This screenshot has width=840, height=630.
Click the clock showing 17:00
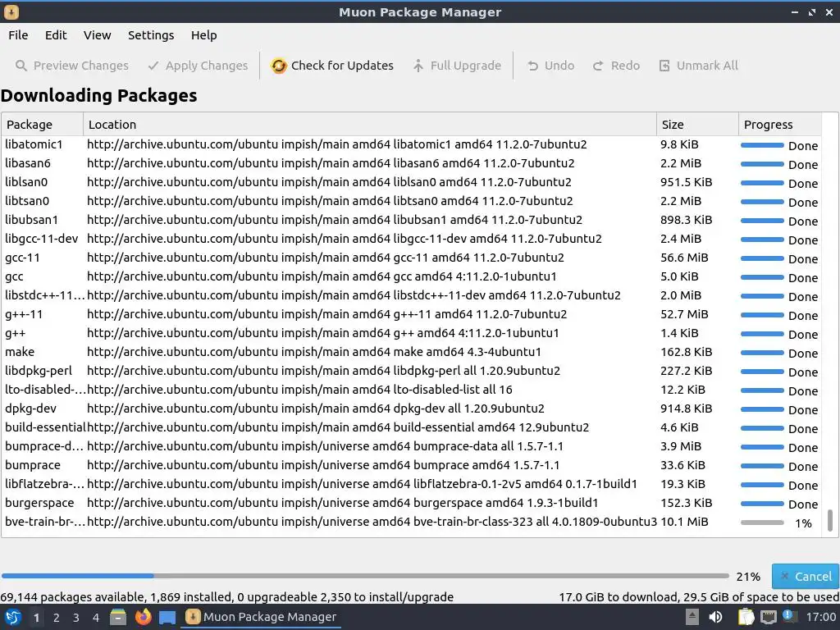(x=820, y=617)
